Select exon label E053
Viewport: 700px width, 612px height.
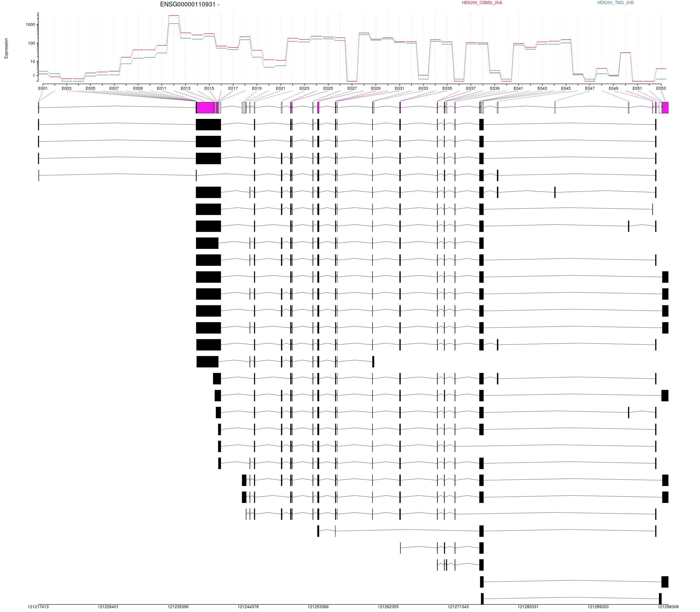(661, 89)
